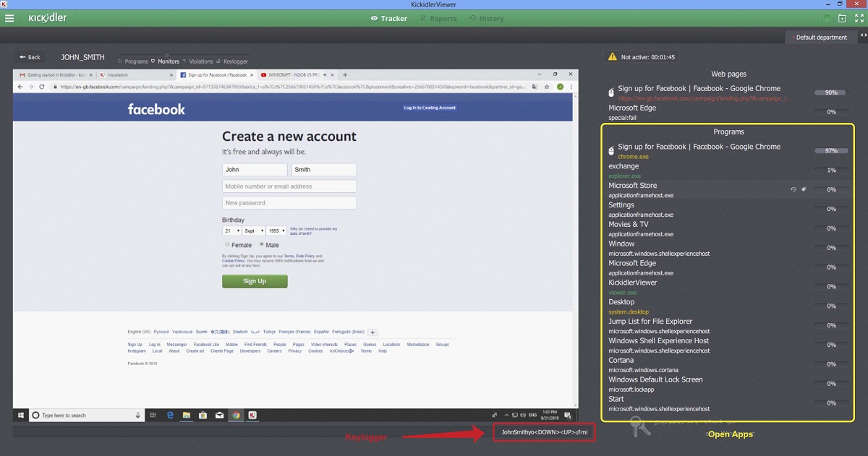Click the Why do I need to provide birthday link
Image resolution: width=868 pixels, height=456 pixels.
click(x=313, y=231)
